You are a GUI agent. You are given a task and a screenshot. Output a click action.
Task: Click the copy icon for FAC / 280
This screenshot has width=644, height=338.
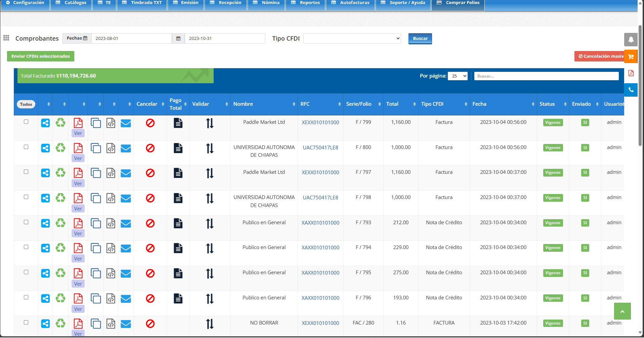coord(96,324)
